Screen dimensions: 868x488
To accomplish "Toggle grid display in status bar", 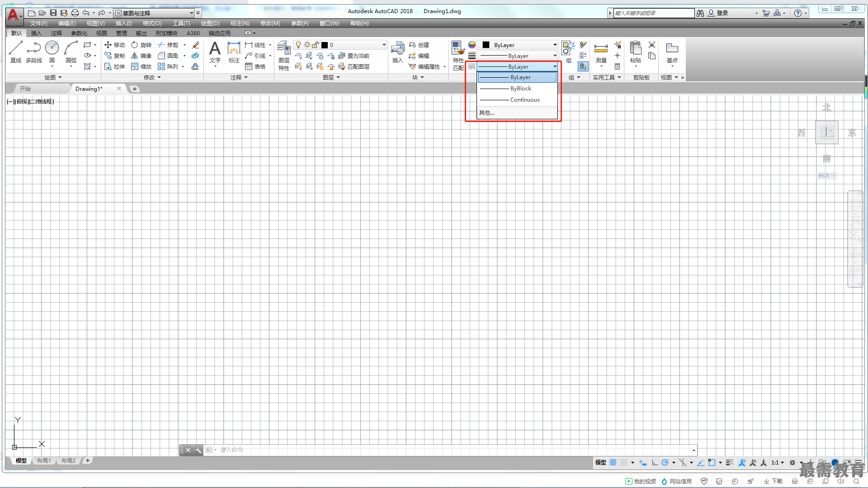I will tap(613, 462).
